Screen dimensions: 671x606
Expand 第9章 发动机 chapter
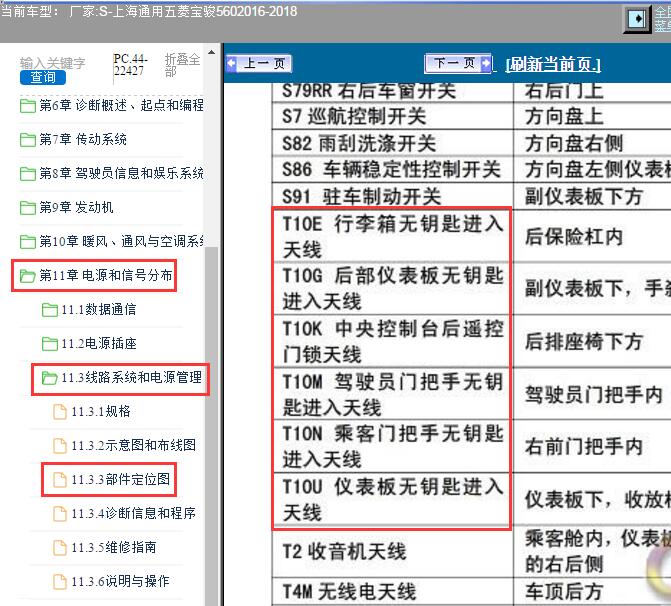[x=76, y=208]
